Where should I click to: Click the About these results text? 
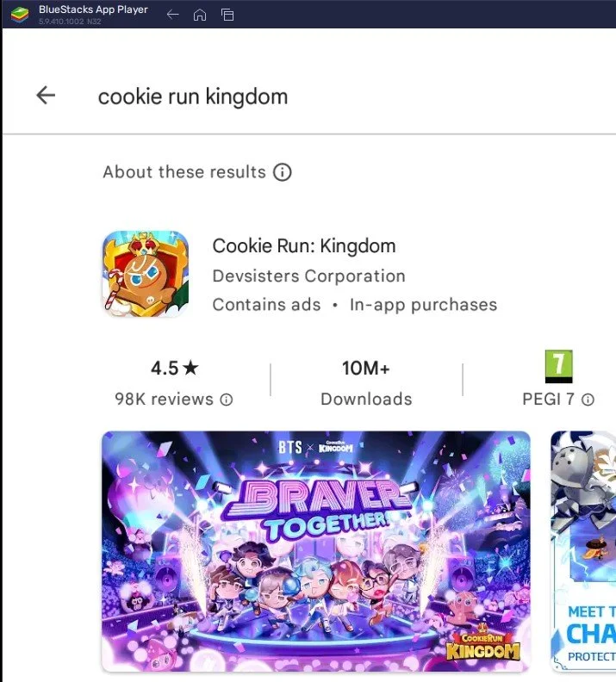point(184,172)
